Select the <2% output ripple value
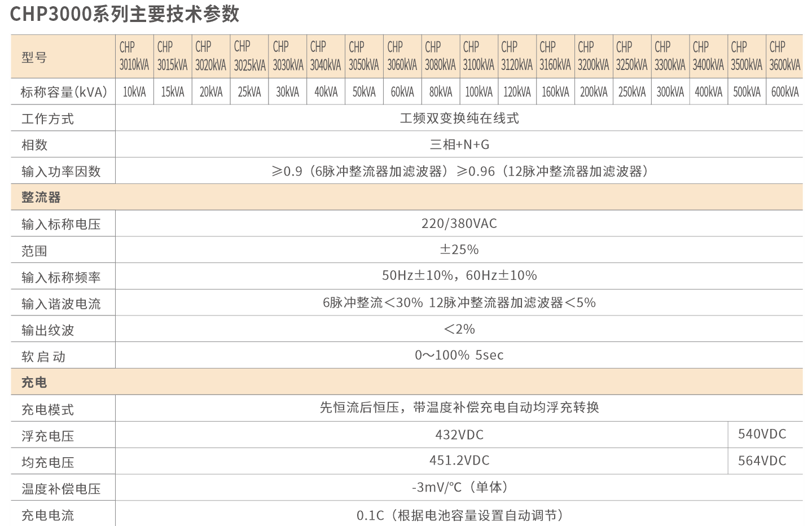812x526 pixels. click(x=459, y=330)
